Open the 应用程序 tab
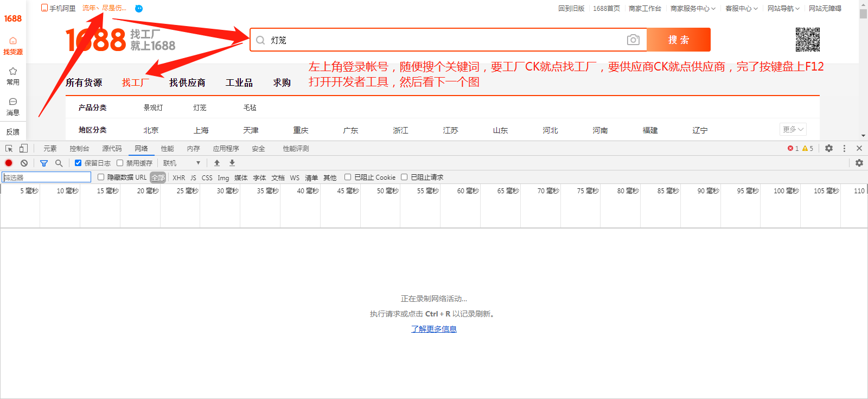The image size is (868, 399). [x=226, y=148]
